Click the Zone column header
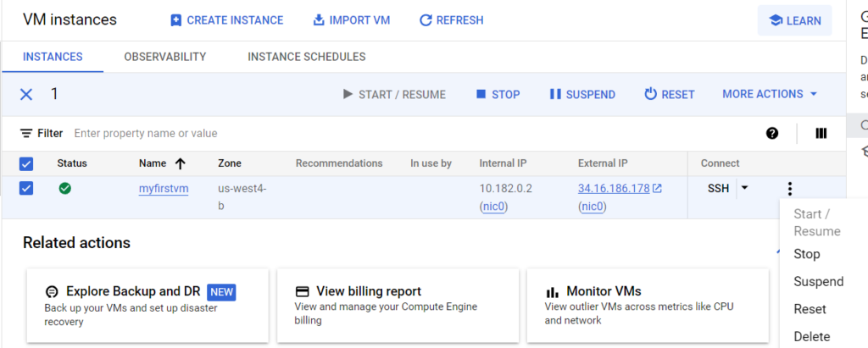The width and height of the screenshot is (868, 348). (229, 163)
